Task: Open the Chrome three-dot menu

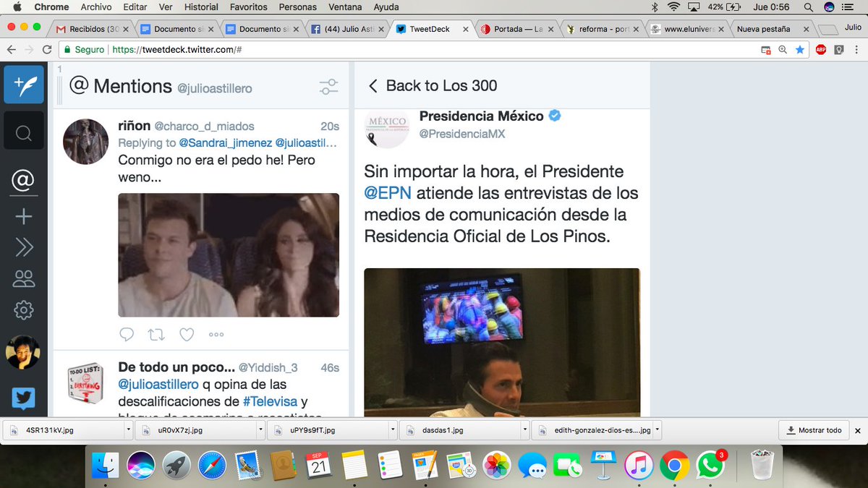Action: pos(858,50)
